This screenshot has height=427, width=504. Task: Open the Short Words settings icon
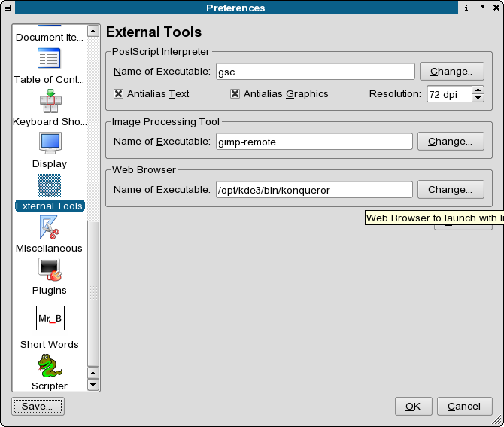pos(50,318)
